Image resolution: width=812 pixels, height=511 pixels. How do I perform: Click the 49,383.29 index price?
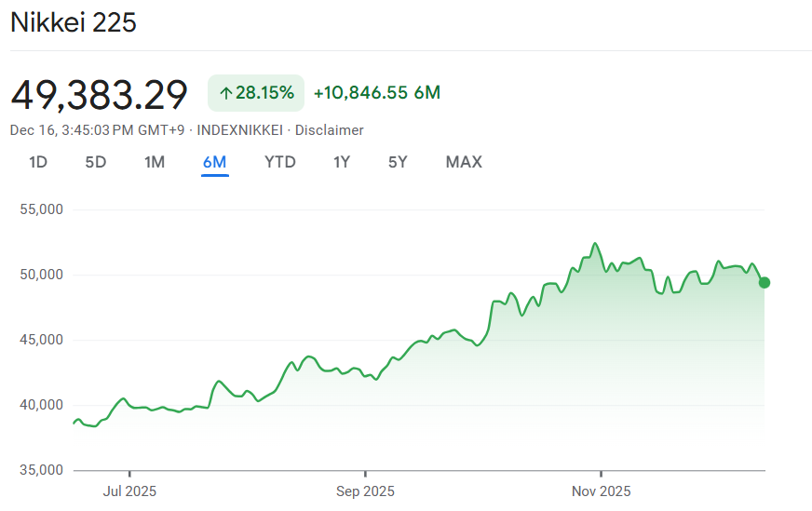(x=100, y=94)
